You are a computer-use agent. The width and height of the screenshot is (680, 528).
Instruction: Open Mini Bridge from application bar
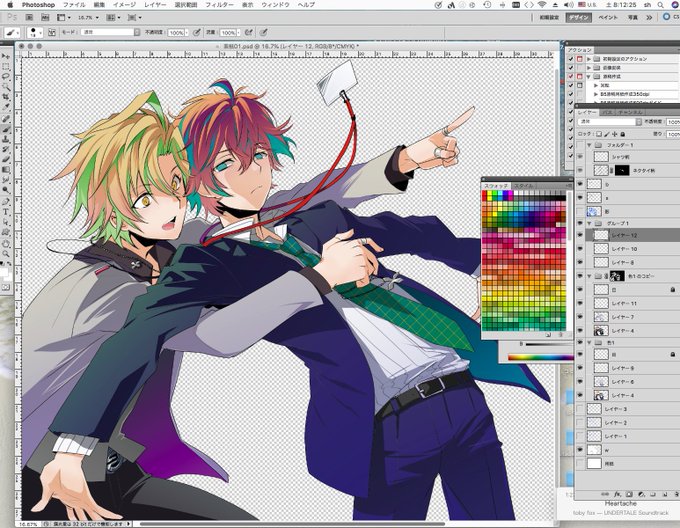45,18
